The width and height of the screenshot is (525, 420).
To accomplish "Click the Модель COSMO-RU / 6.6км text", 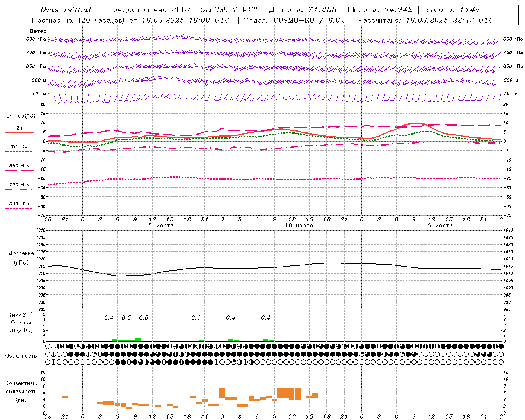I will click(x=295, y=20).
